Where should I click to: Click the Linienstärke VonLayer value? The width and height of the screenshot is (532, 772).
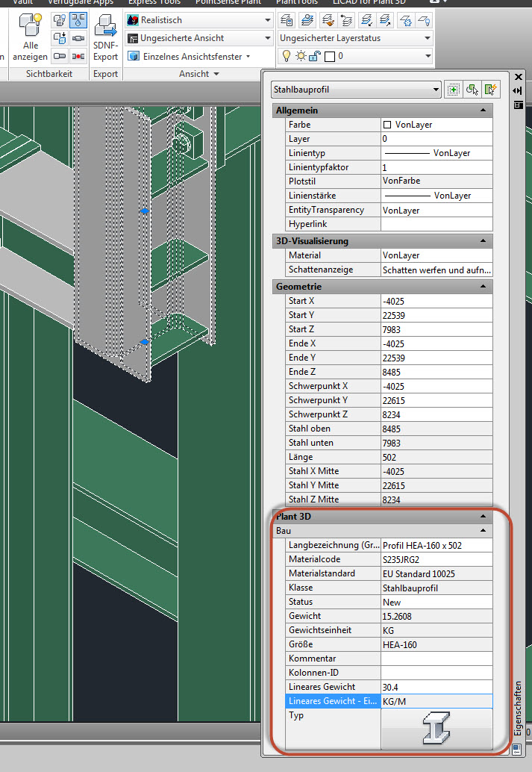(436, 196)
